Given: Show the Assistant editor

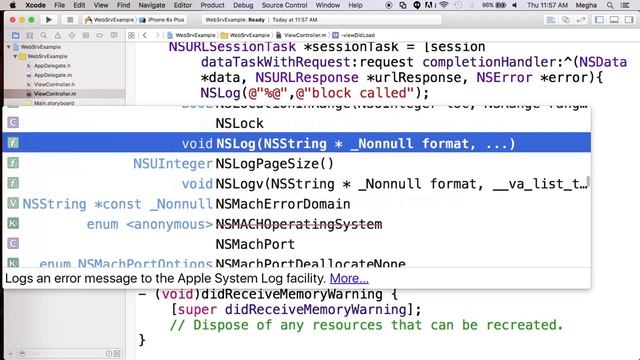Looking at the screenshot, I should tap(566, 20).
